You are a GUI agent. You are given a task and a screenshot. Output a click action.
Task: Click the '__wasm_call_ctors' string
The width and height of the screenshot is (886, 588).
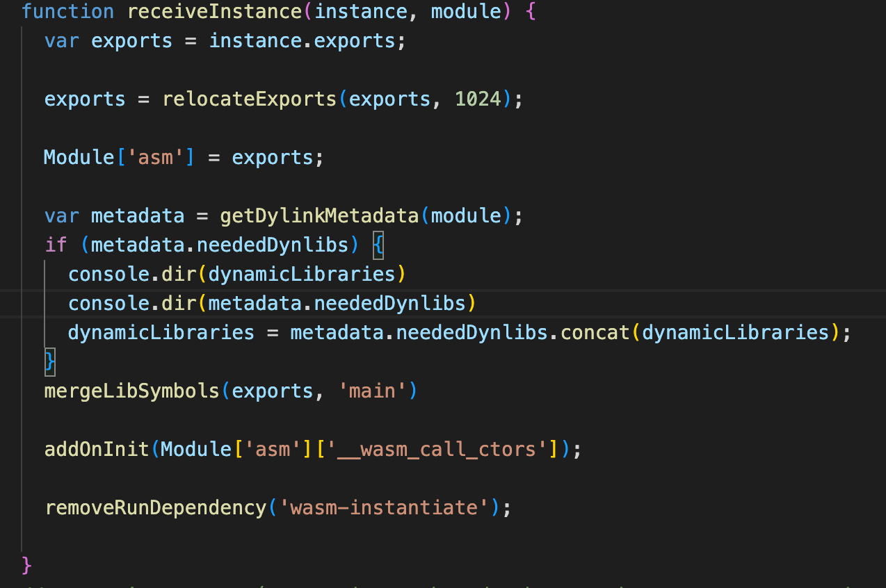pos(438,450)
